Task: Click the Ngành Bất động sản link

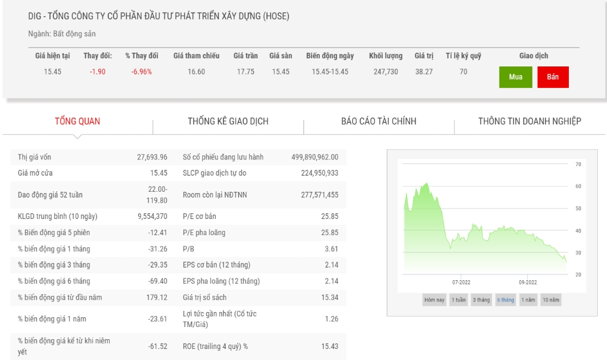Action: pyautogui.click(x=62, y=34)
